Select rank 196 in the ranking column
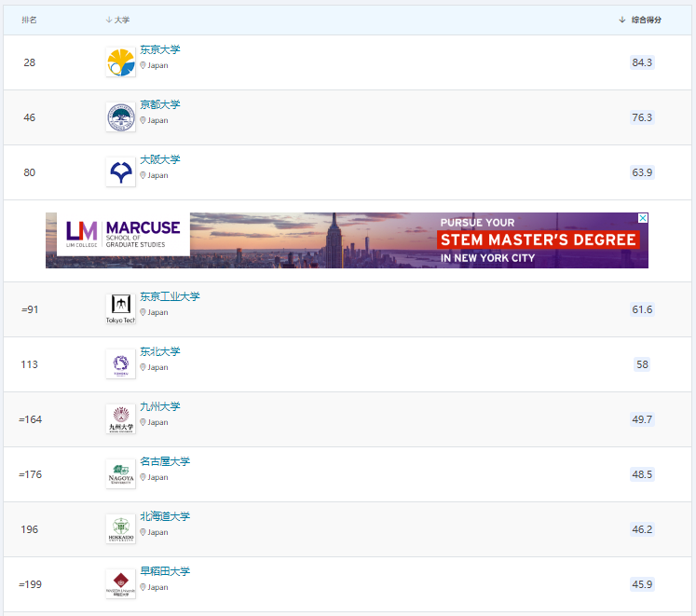Viewport: 696px width, 616px height. point(29,530)
